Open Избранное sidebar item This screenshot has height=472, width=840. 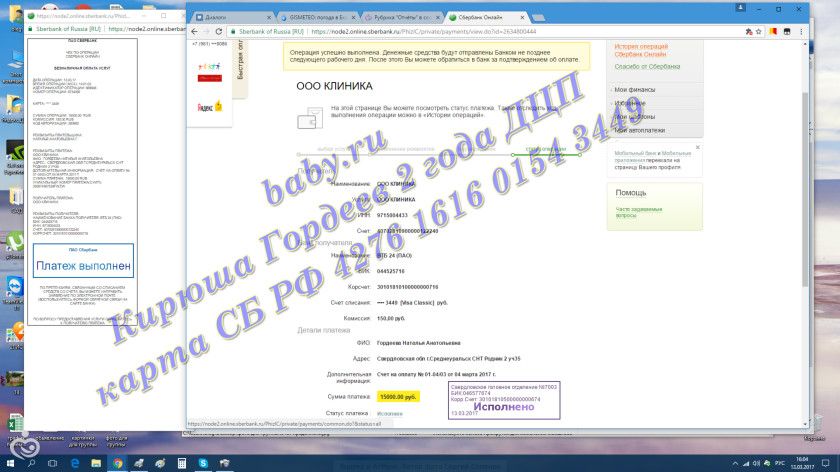[x=630, y=103]
